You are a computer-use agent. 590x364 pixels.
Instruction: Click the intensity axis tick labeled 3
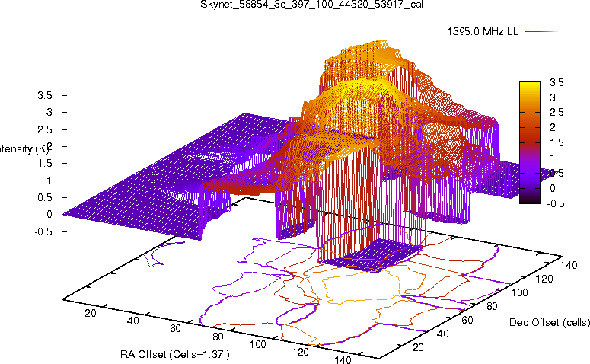[49, 112]
